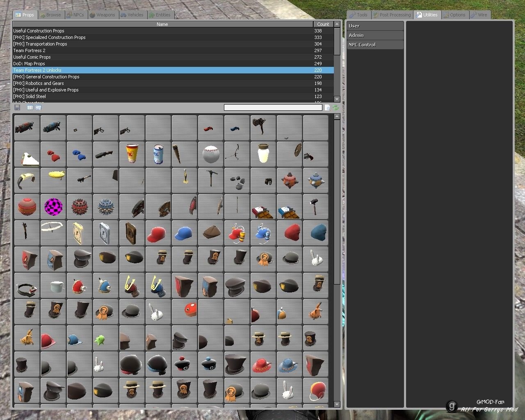This screenshot has height=420, width=525.
Task: Spawn the red flare launcher prop
Action: 210,128
